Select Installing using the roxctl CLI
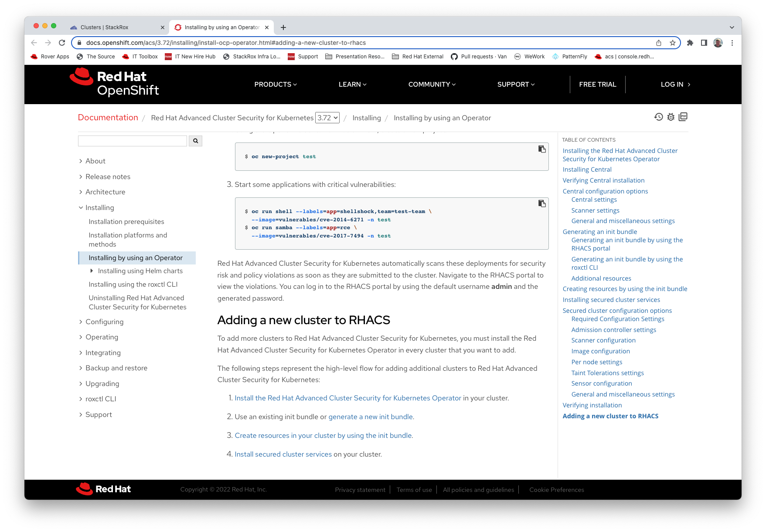Image resolution: width=766 pixels, height=532 pixels. (133, 285)
